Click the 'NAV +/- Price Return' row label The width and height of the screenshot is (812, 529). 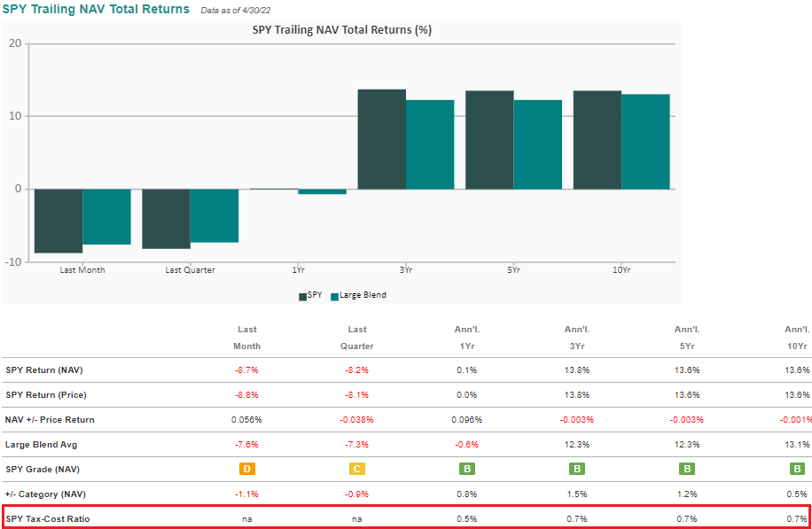[x=50, y=420]
